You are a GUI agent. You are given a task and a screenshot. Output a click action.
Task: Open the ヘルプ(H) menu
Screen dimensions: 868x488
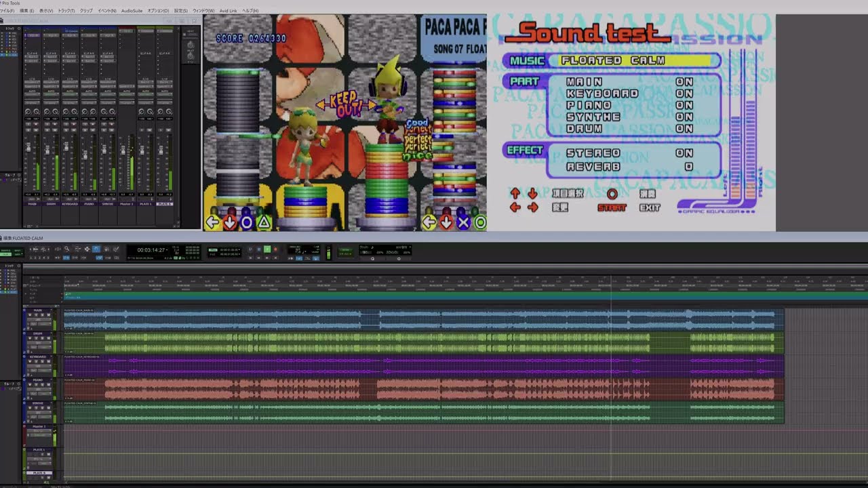point(250,11)
